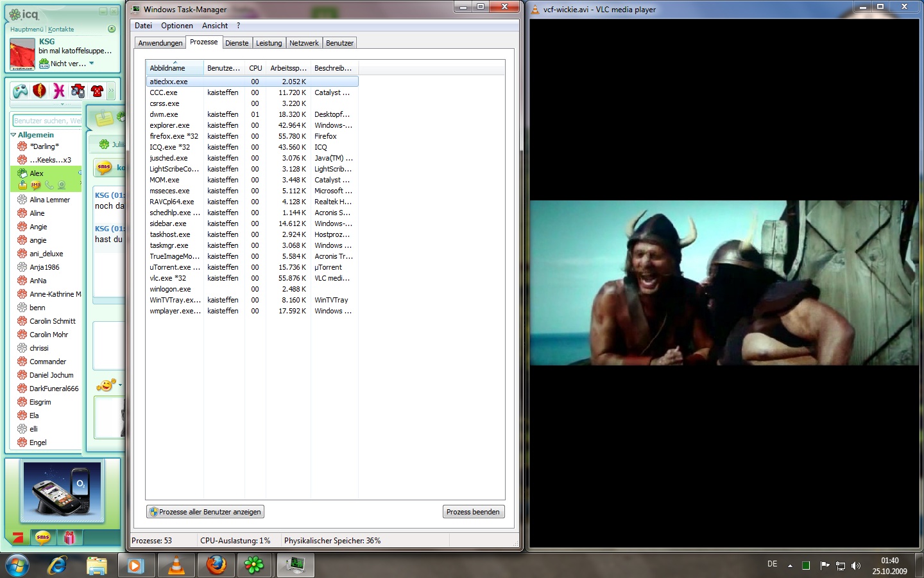924x578 pixels.
Task: Switch to the Benutzer tab
Action: tap(339, 43)
